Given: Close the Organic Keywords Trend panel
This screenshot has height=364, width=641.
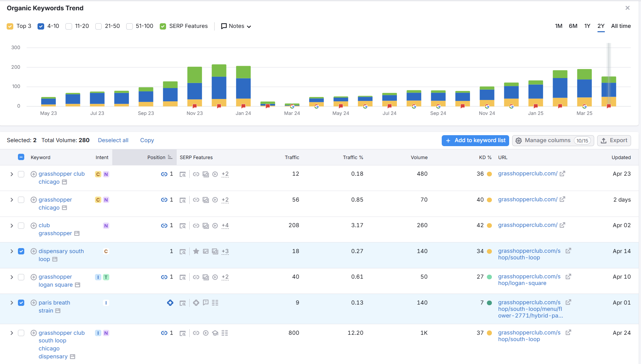Looking at the screenshot, I should point(627,8).
